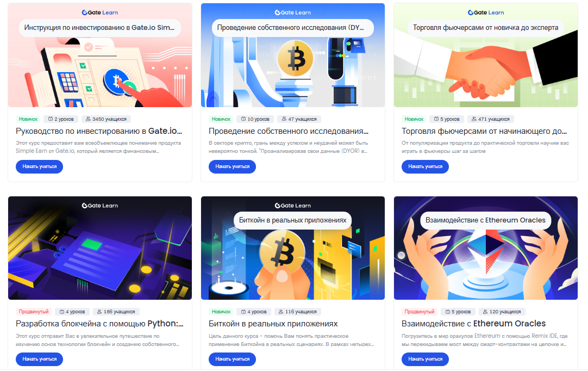Click the lessons clock icon beside '10 уроков'
Image resolution: width=588 pixels, height=371 pixels.
pyautogui.click(x=243, y=119)
